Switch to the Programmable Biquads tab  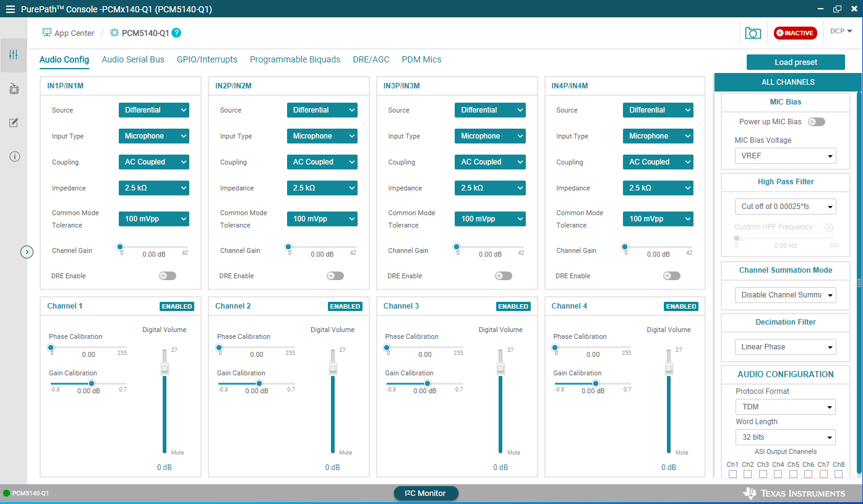coord(295,59)
